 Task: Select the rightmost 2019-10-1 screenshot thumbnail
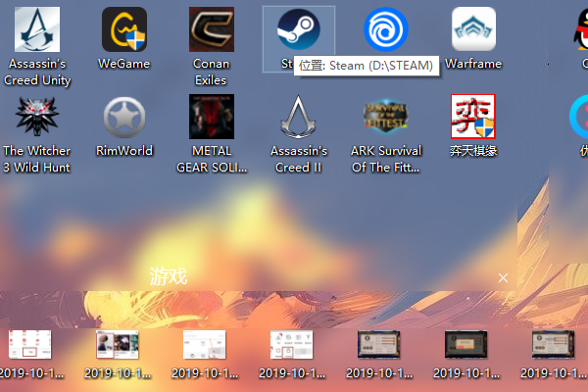point(553,345)
